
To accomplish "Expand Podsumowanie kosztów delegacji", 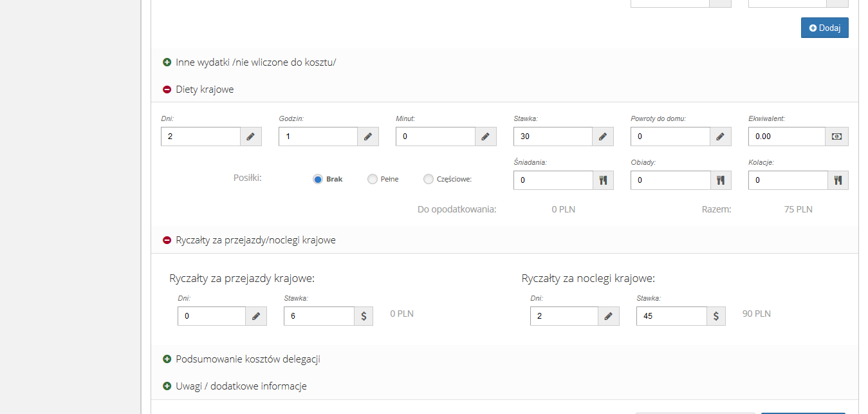I will point(167,359).
